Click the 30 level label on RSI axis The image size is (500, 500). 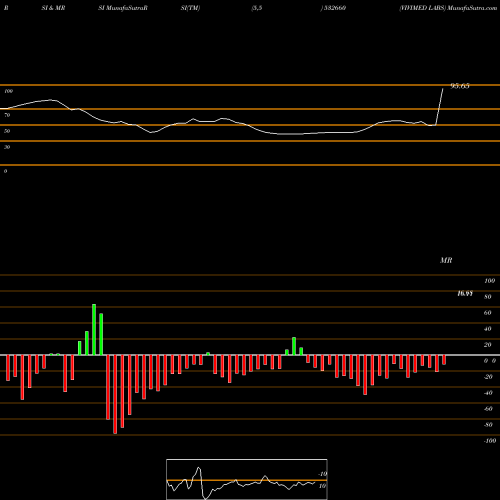7,147
